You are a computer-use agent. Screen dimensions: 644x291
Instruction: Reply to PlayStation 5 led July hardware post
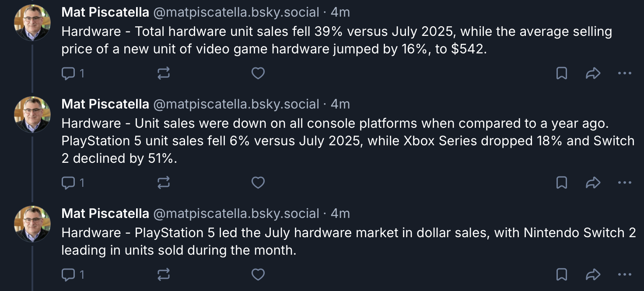tap(73, 274)
